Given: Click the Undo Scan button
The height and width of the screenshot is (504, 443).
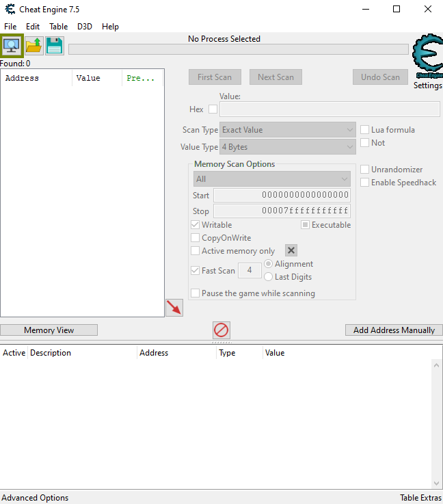Looking at the screenshot, I should click(x=380, y=77).
